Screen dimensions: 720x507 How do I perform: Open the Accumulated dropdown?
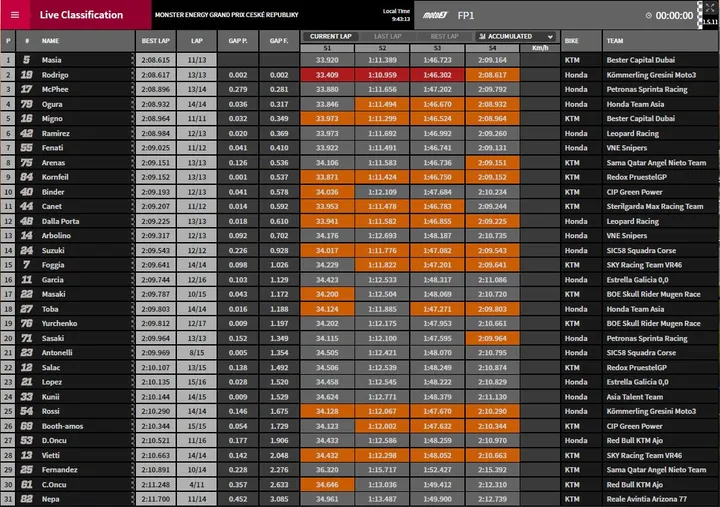[x=516, y=36]
